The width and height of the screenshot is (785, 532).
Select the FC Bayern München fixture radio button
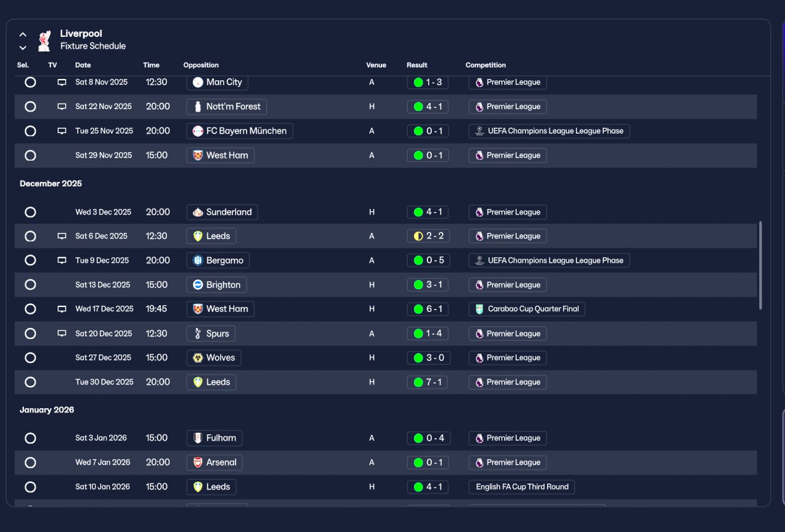[30, 131]
